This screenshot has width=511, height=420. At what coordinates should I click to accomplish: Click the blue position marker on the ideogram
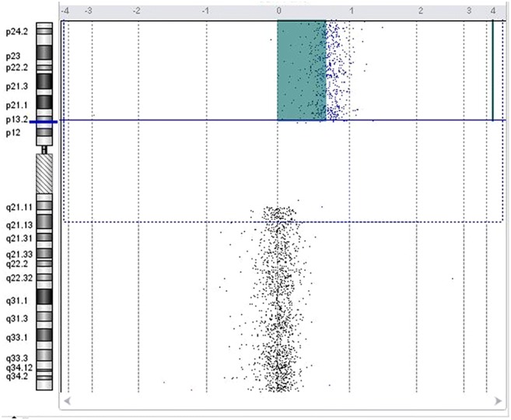44,121
